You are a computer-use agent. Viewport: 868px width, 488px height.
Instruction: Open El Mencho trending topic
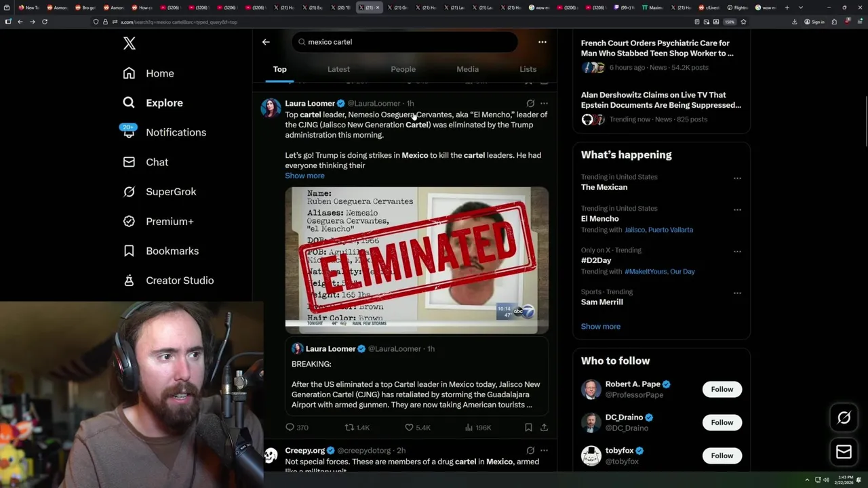[x=599, y=219]
